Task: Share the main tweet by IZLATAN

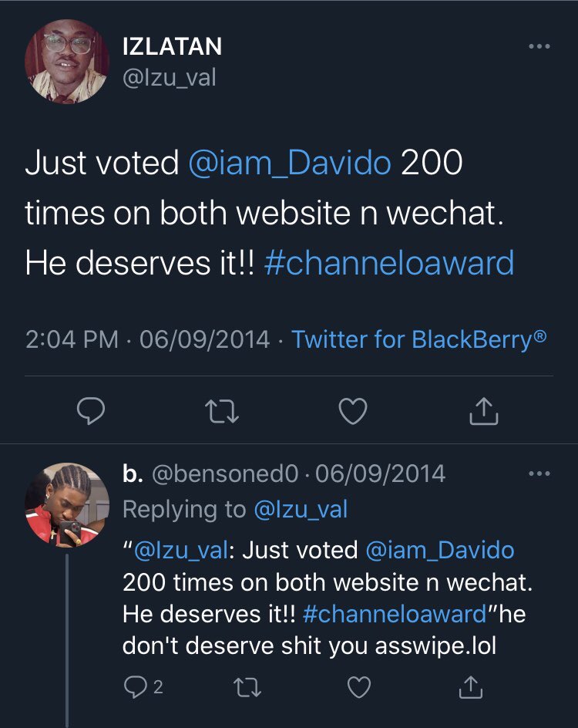Action: (x=484, y=413)
